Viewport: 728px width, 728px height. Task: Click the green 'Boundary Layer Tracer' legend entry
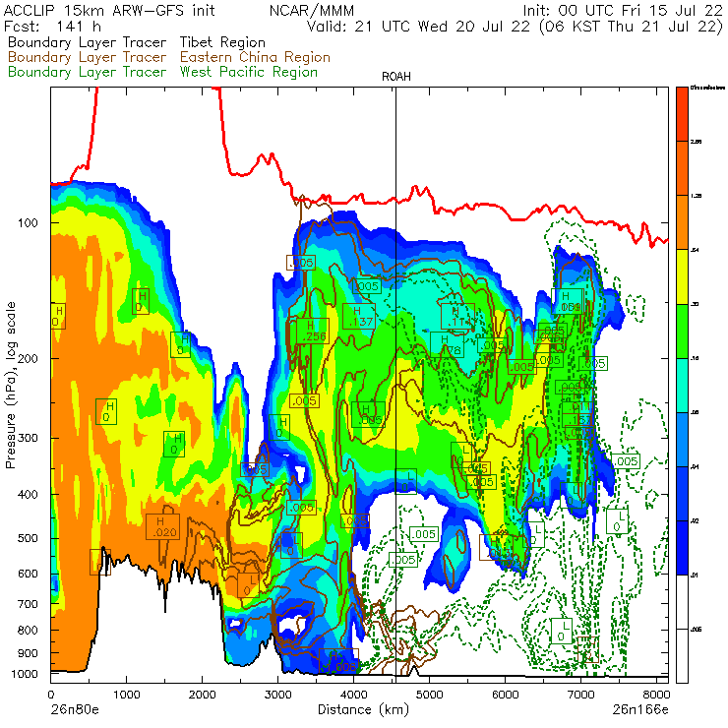88,72
